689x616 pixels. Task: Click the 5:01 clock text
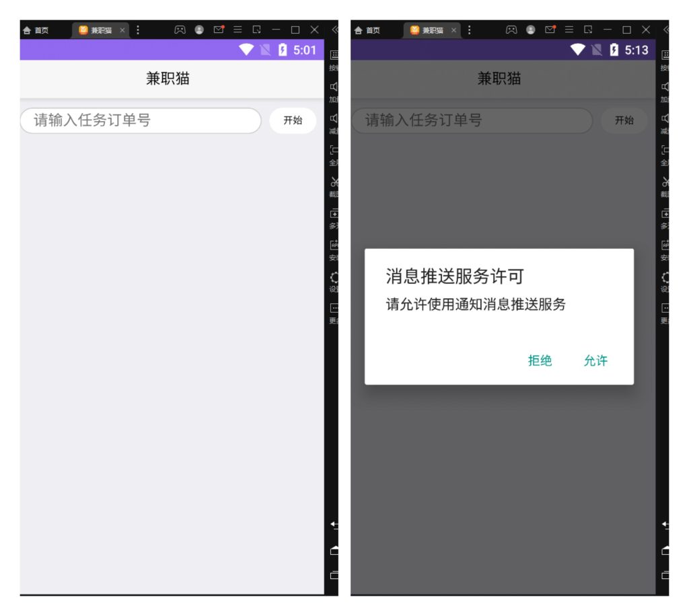pyautogui.click(x=305, y=50)
